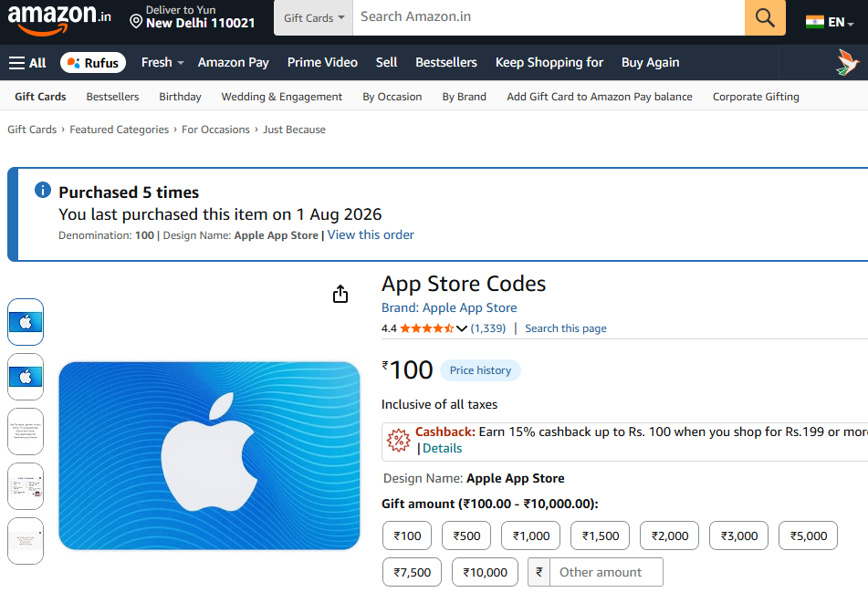Click the share icon above product image
The height and width of the screenshot is (603, 868).
click(340, 294)
